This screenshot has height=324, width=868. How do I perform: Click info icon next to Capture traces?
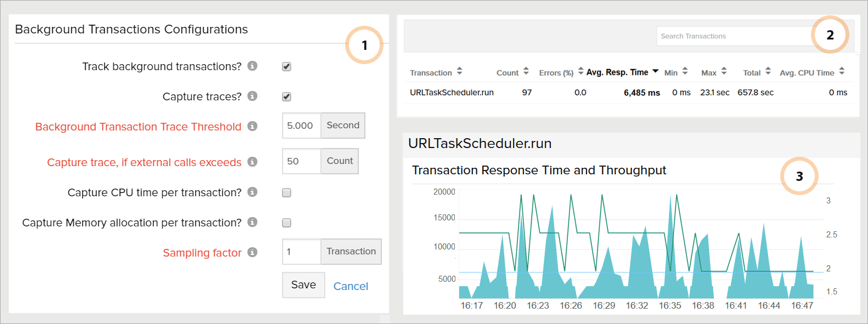coord(252,96)
